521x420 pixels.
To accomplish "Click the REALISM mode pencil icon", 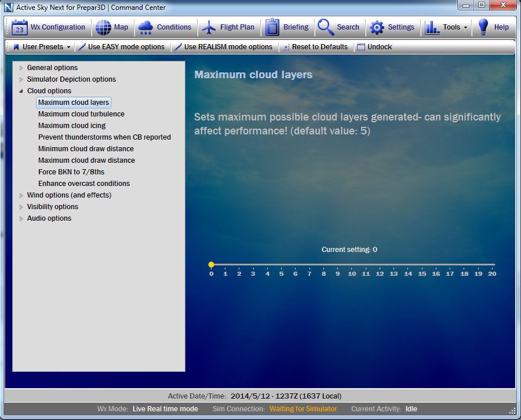I will coord(178,47).
